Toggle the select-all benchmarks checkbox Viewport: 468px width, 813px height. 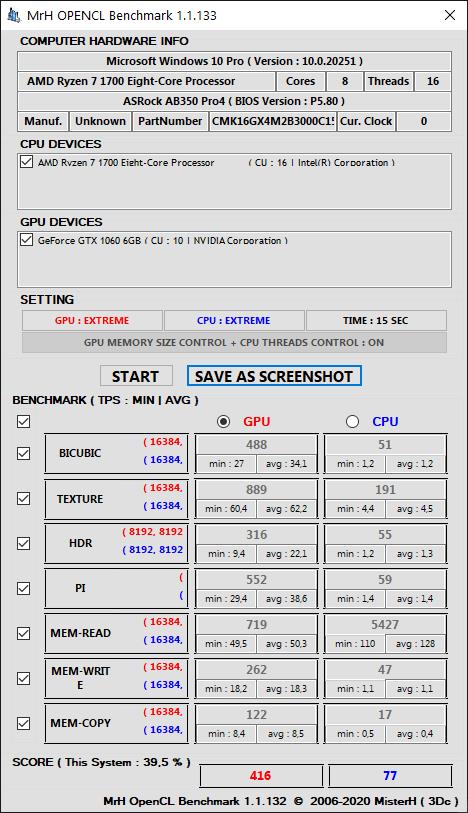tap(23, 422)
